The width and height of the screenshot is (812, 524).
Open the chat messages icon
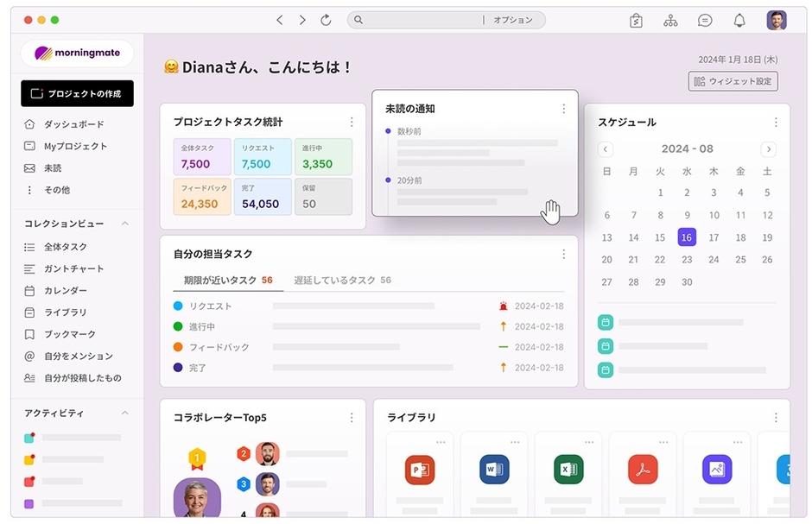(x=705, y=19)
